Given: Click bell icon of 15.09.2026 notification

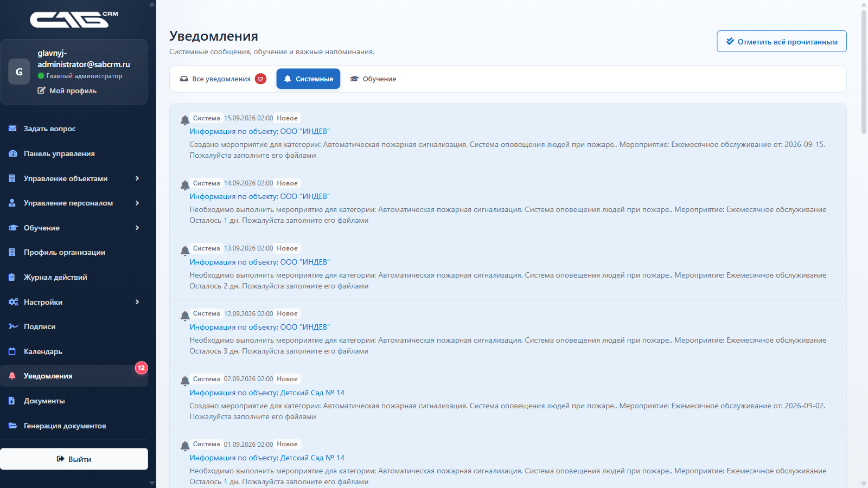Looking at the screenshot, I should 185,120.
